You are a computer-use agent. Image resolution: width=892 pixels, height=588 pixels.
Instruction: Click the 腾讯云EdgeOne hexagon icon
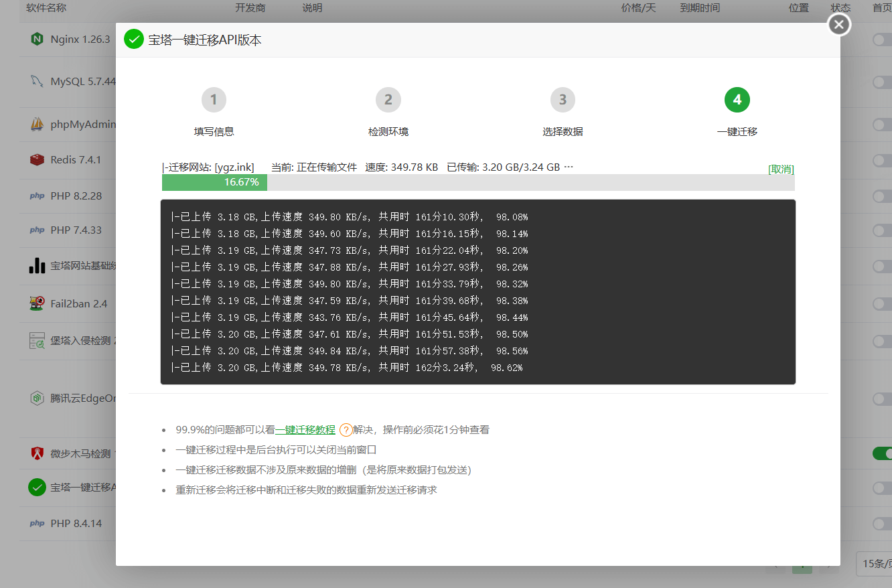click(37, 398)
